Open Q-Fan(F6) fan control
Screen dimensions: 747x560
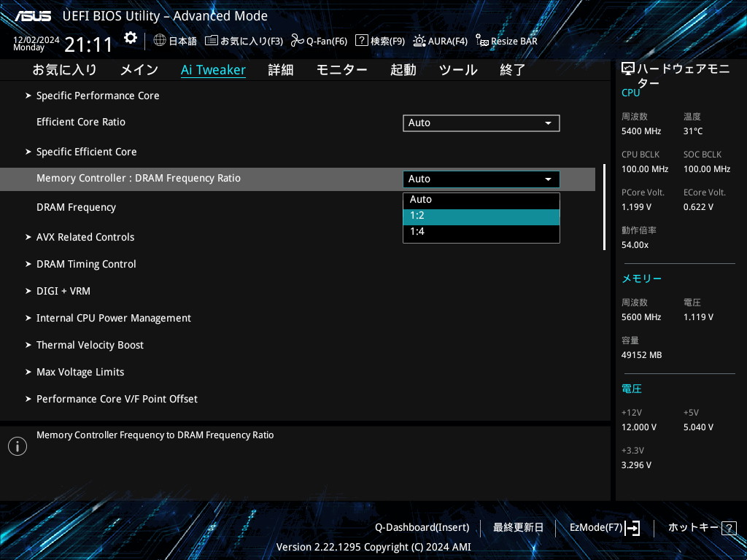point(319,41)
